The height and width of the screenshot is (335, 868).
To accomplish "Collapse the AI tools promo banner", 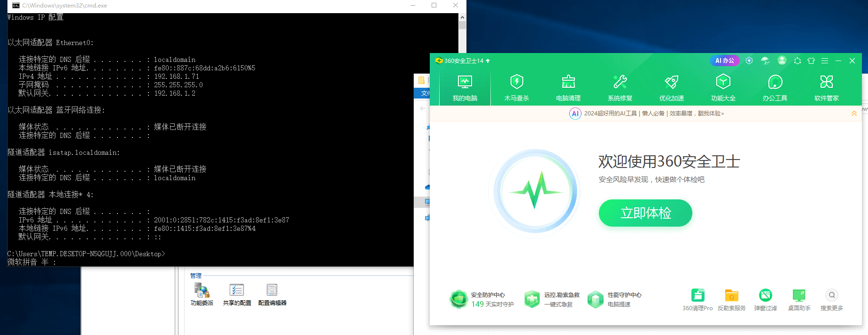I will tap(854, 114).
